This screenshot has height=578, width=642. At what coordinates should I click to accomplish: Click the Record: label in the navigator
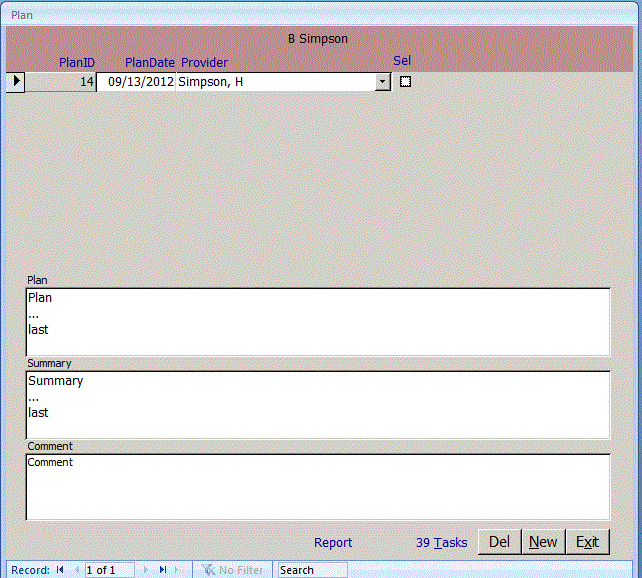(x=30, y=570)
